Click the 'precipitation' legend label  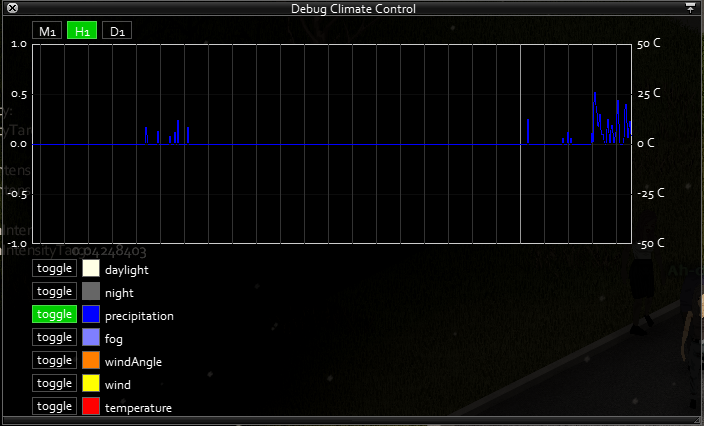point(139,316)
